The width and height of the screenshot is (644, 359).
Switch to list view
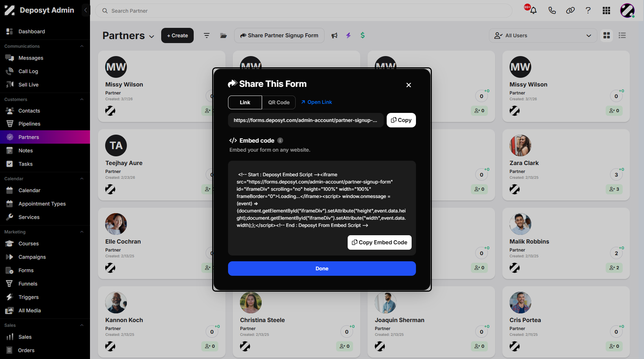click(x=622, y=35)
